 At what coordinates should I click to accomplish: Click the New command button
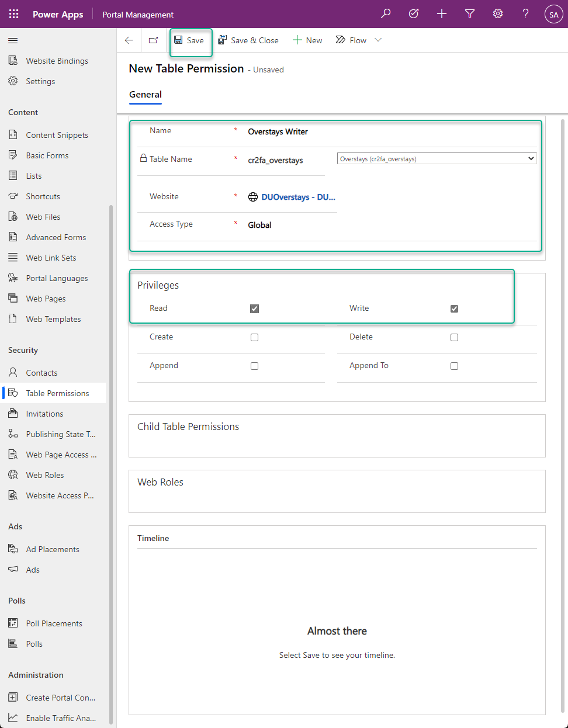click(x=307, y=40)
